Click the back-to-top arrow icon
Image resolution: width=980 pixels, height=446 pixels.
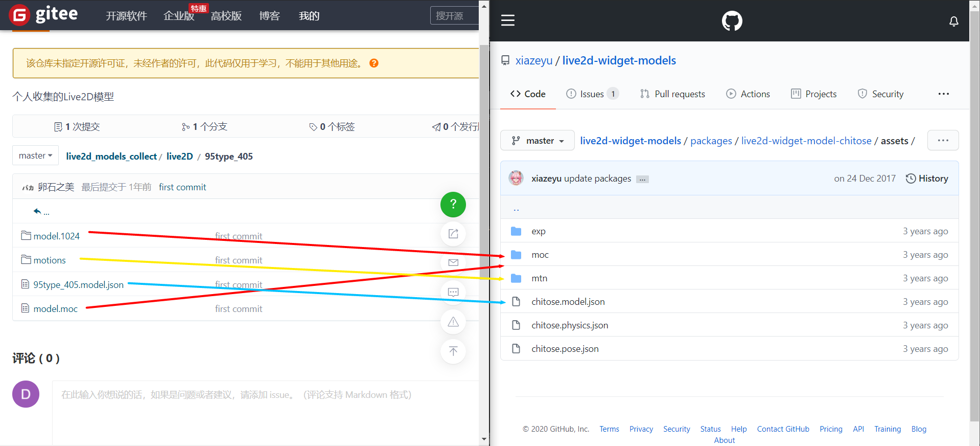453,351
